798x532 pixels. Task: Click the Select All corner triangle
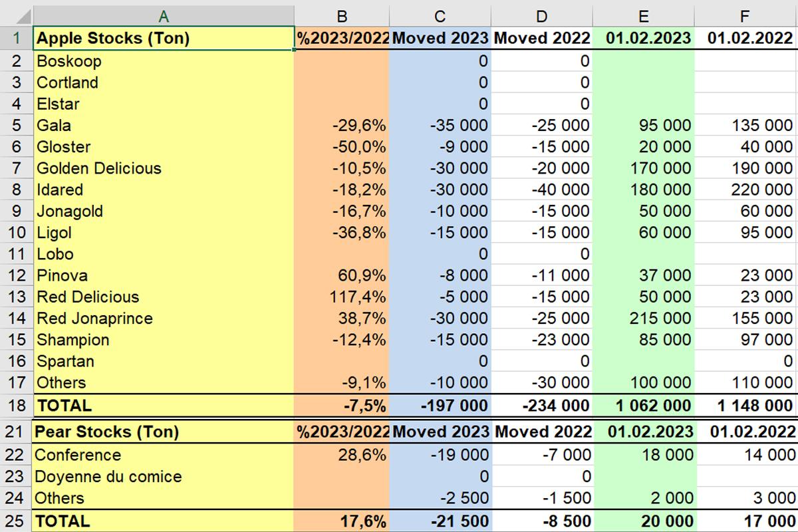click(x=16, y=16)
